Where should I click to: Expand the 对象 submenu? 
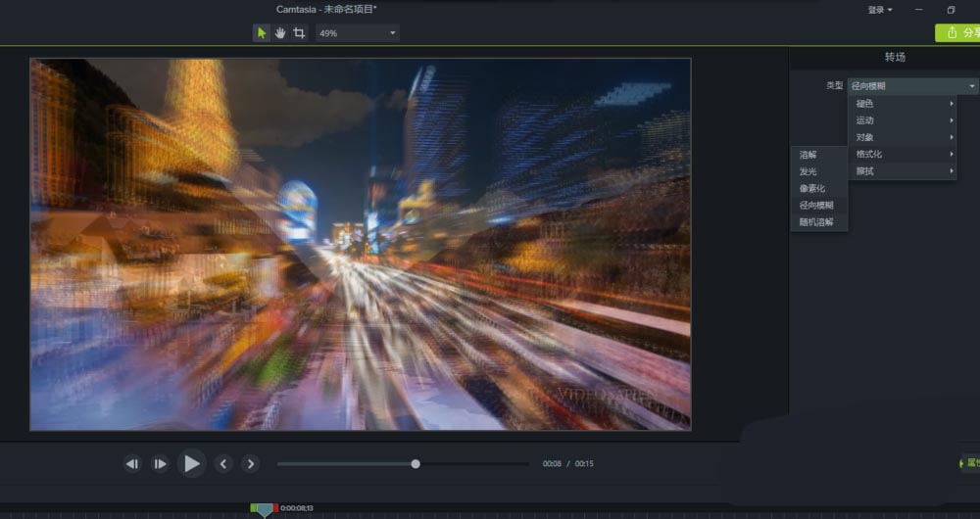(x=903, y=137)
